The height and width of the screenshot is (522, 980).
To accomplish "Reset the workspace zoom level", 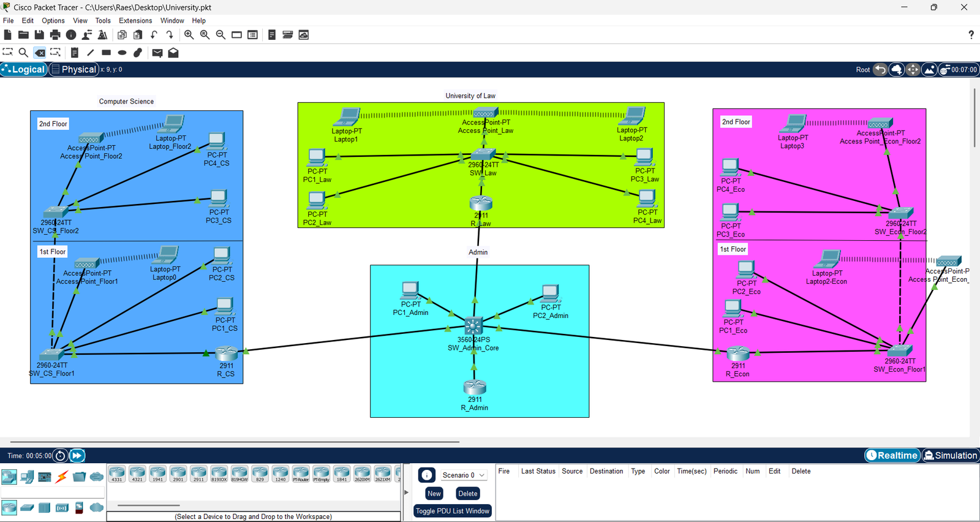I will pyautogui.click(x=205, y=35).
